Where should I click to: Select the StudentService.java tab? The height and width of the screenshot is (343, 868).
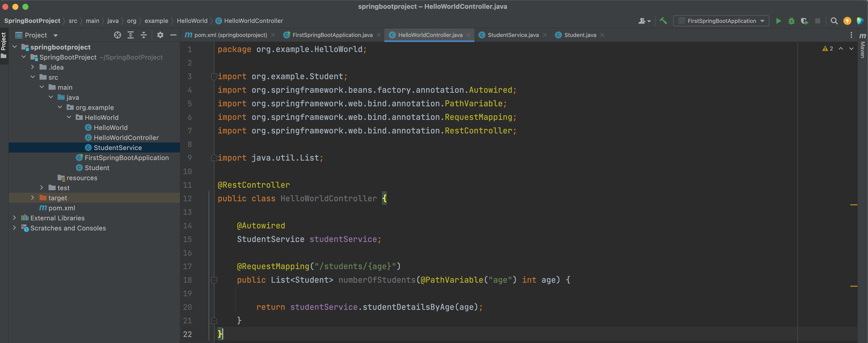[510, 35]
